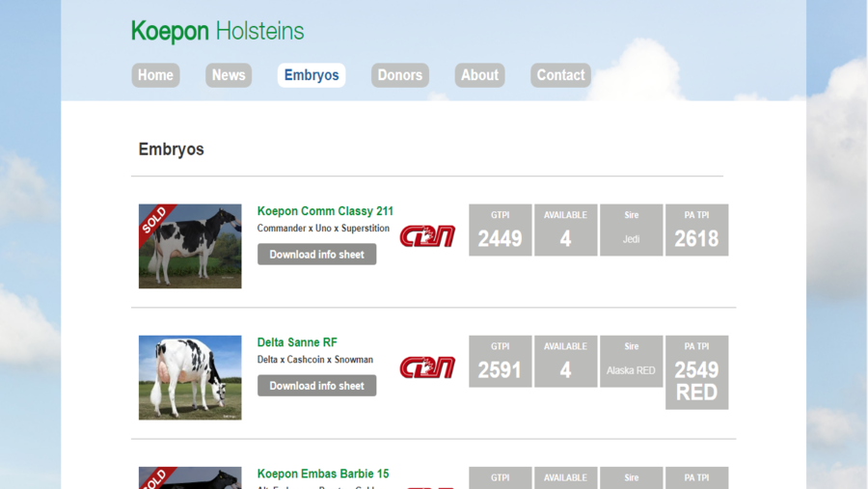Click the PA TPI 2549 RED box

click(x=697, y=372)
